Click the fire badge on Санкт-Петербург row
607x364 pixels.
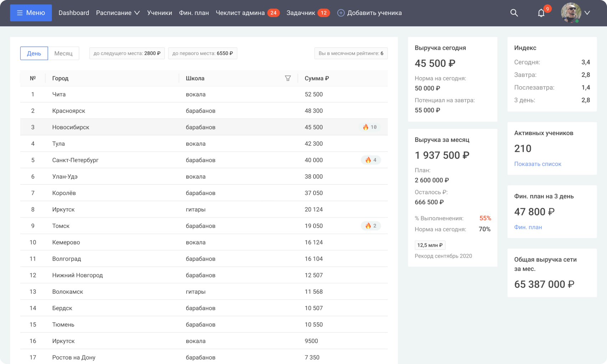tap(371, 160)
